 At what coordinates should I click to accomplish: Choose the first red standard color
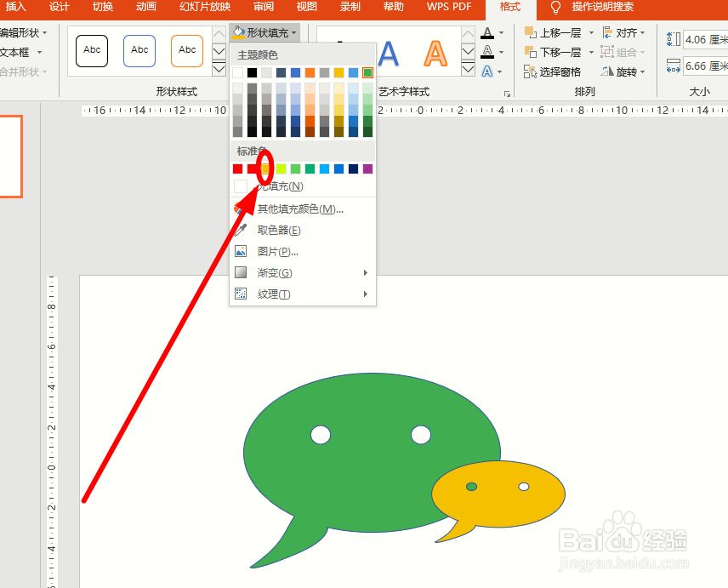pos(238,168)
